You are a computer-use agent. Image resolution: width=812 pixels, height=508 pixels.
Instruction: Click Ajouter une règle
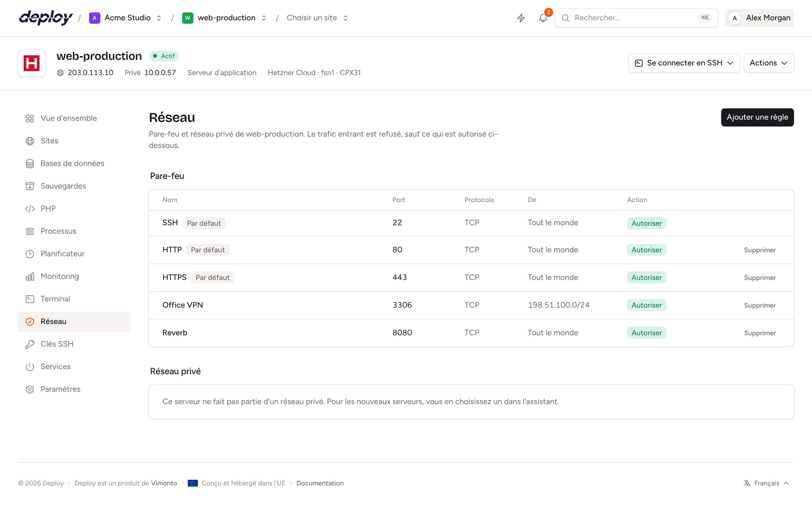click(757, 117)
